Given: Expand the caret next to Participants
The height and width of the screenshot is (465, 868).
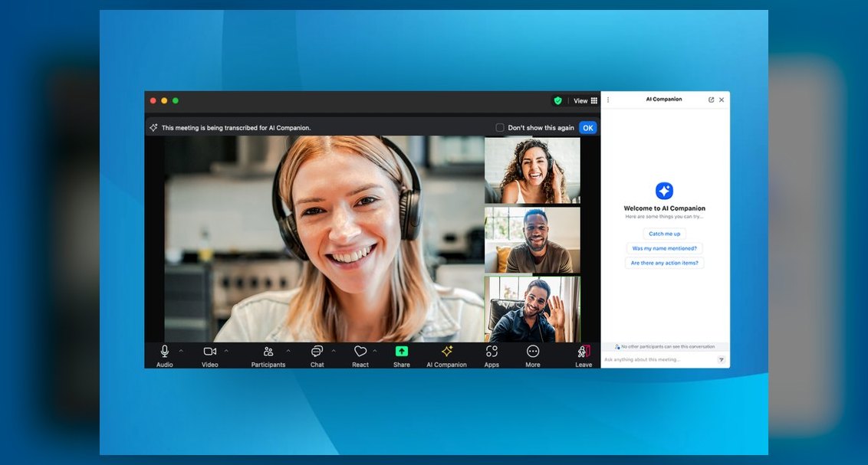Looking at the screenshot, I should click(x=288, y=351).
